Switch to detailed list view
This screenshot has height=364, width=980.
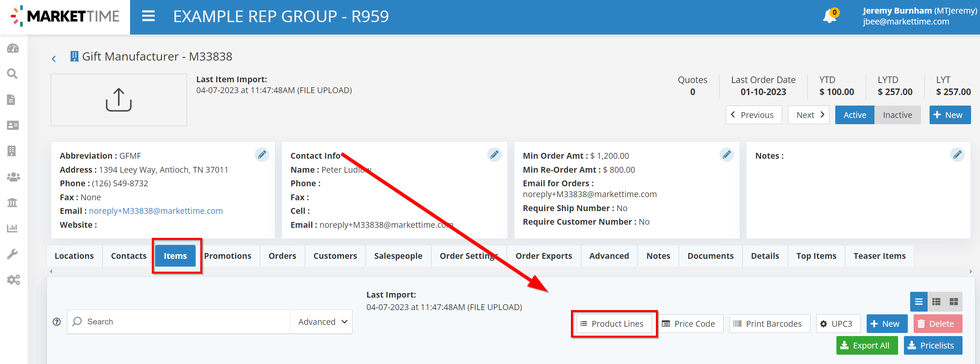[x=936, y=302]
